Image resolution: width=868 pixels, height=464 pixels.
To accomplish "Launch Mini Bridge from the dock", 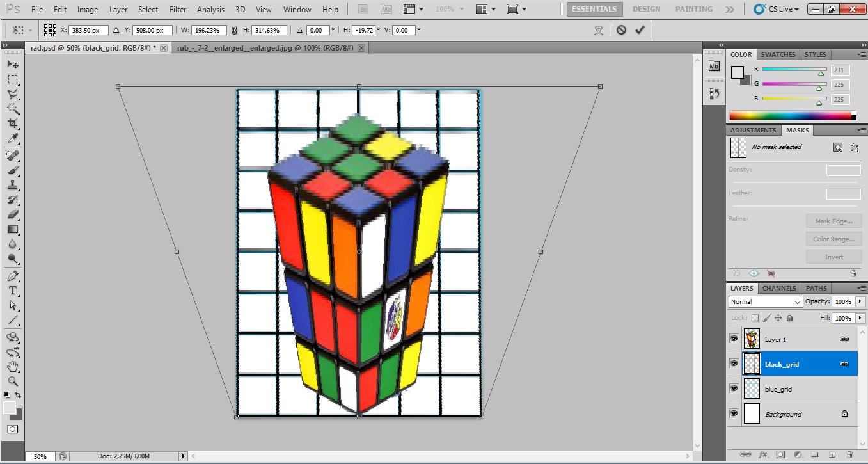I will pos(714,65).
